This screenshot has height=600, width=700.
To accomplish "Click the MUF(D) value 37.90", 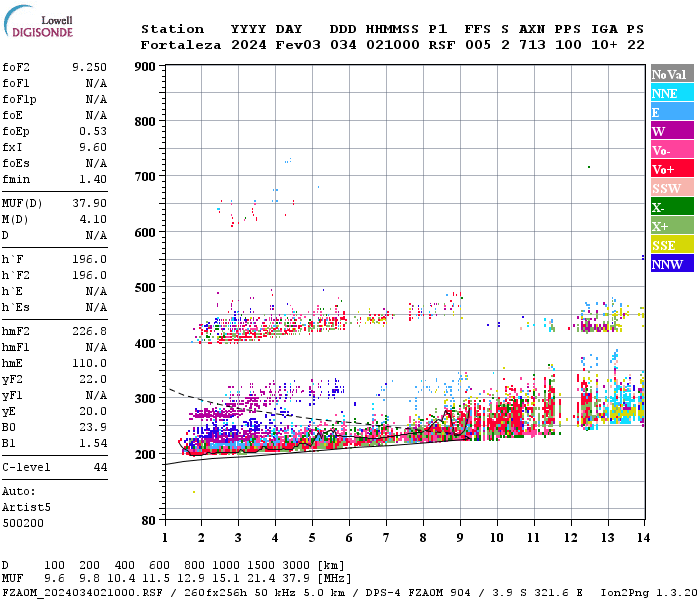I will point(89,203).
